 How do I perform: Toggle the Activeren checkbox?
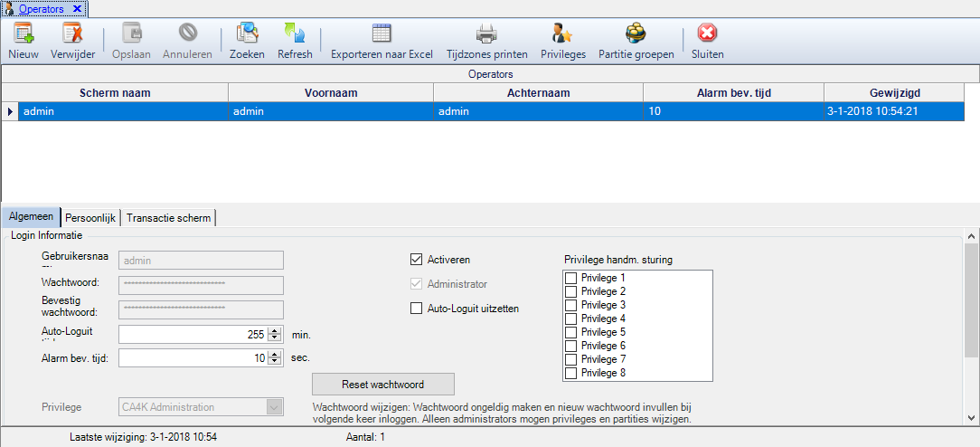(416, 259)
